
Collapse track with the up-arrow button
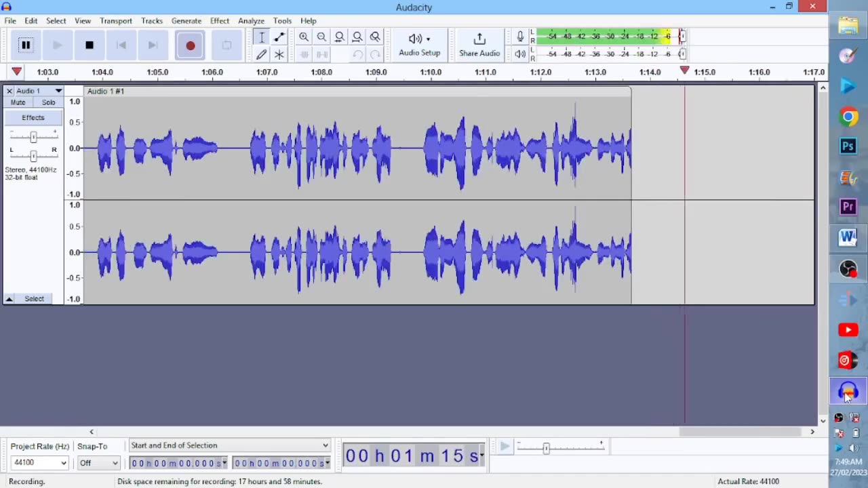9,299
